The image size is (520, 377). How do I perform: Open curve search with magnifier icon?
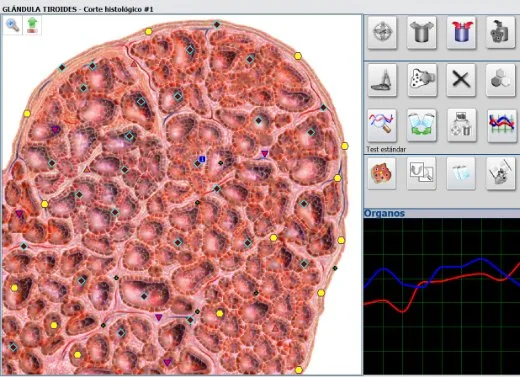tap(382, 125)
